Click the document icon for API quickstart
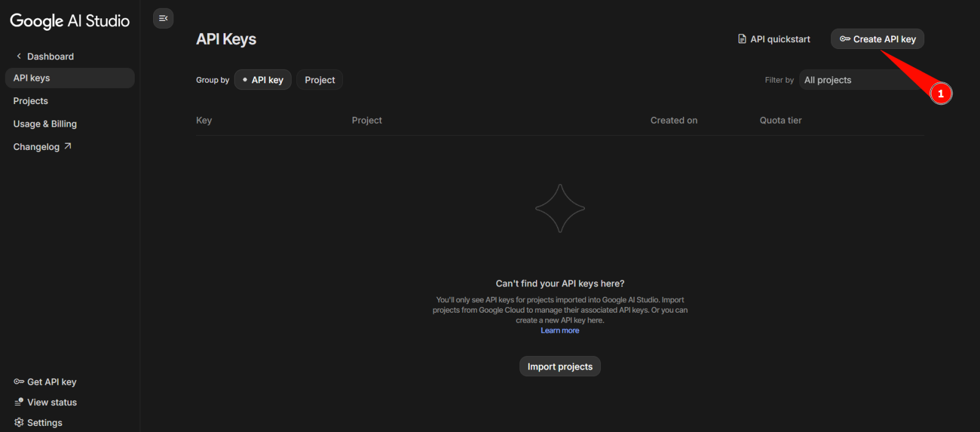This screenshot has height=432, width=980. pyautogui.click(x=742, y=39)
